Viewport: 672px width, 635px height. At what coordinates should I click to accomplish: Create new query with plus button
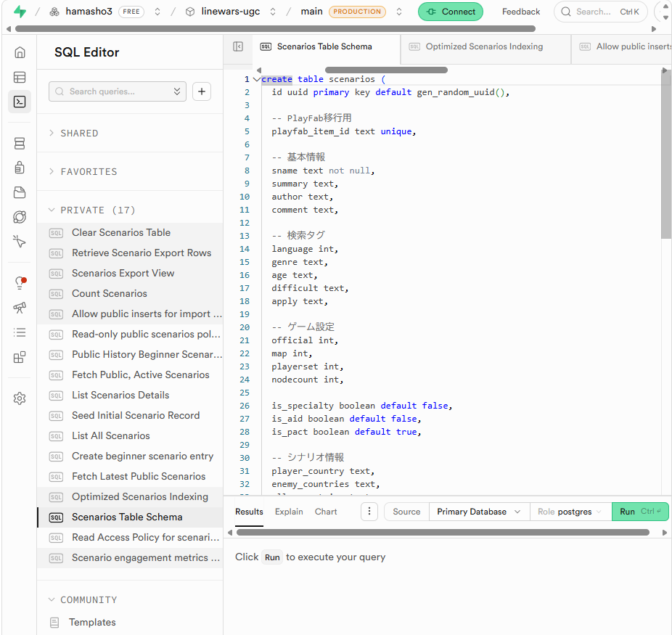[x=202, y=91]
